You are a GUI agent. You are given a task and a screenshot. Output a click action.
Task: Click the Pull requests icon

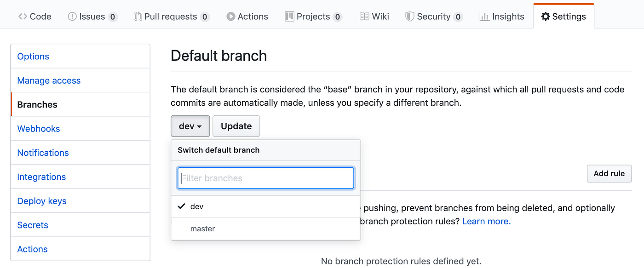[x=138, y=17]
